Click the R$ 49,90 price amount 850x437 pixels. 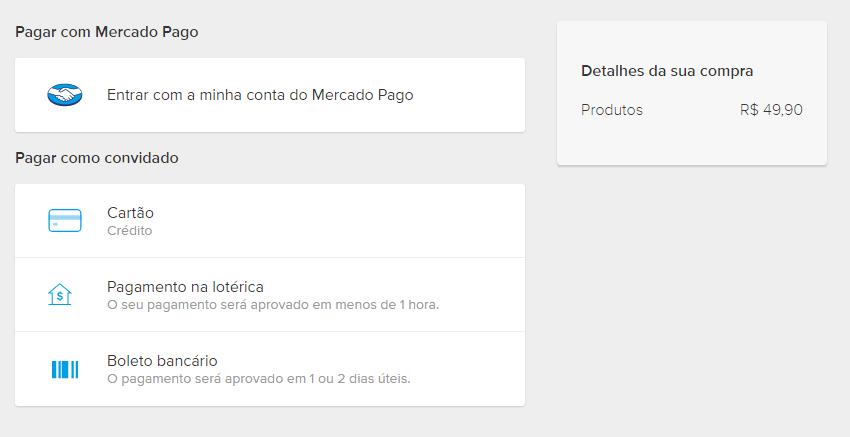tap(771, 110)
